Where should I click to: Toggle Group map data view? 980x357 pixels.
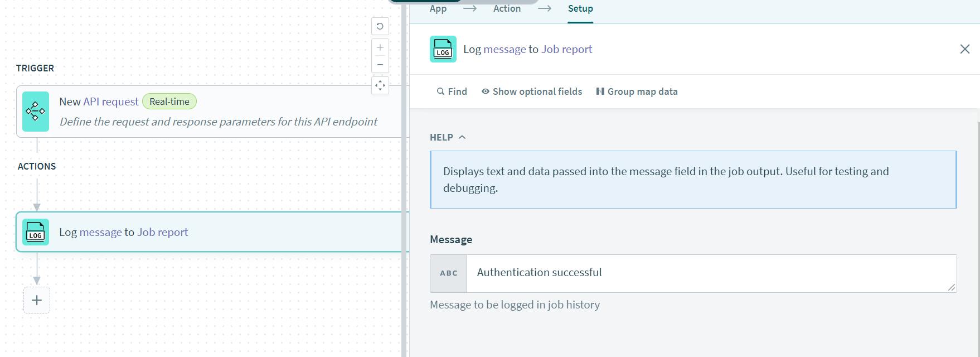637,91
